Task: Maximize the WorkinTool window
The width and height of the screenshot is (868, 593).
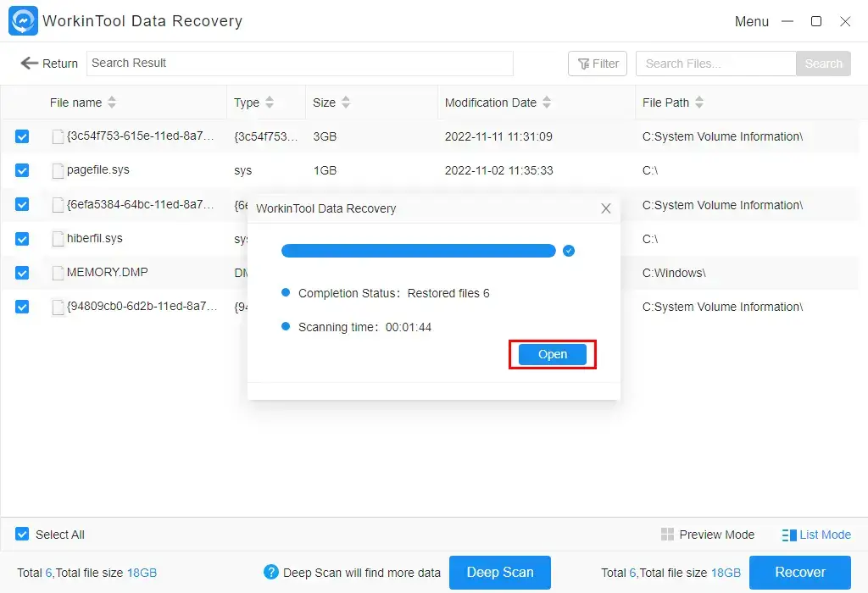Action: 816,21
